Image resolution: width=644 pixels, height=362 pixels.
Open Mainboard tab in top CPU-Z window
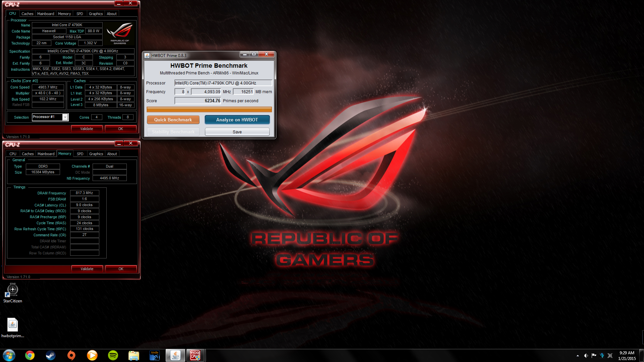tap(46, 14)
